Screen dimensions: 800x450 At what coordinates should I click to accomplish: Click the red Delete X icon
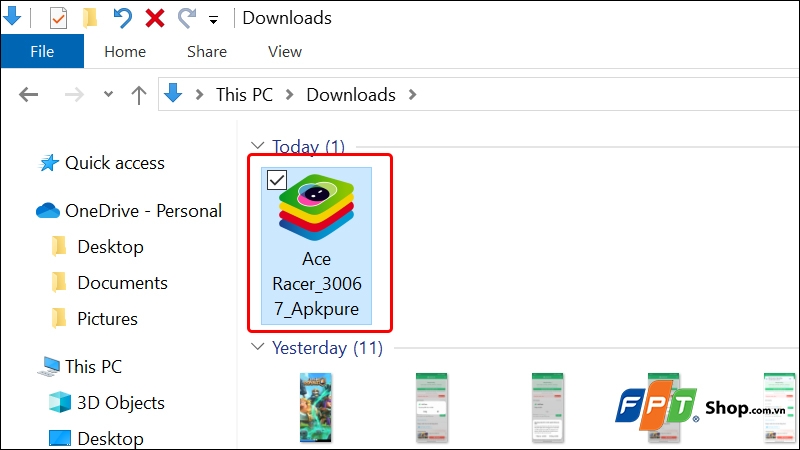[155, 18]
